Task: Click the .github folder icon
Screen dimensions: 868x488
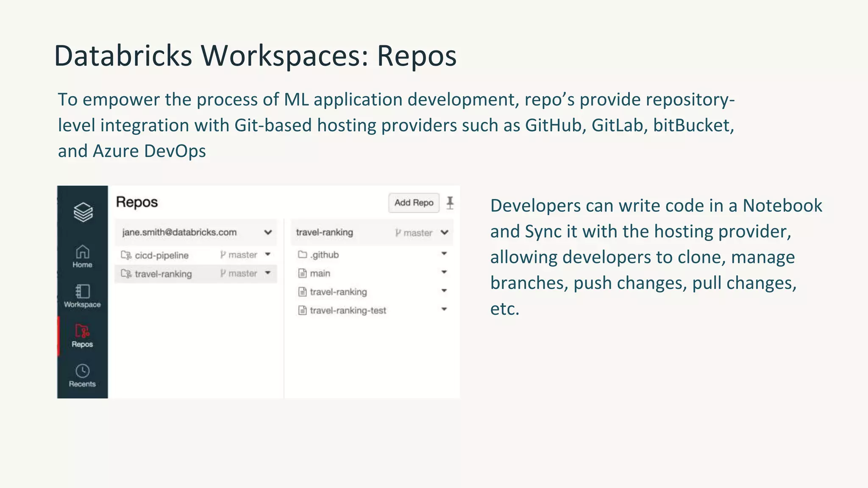Action: (302, 255)
